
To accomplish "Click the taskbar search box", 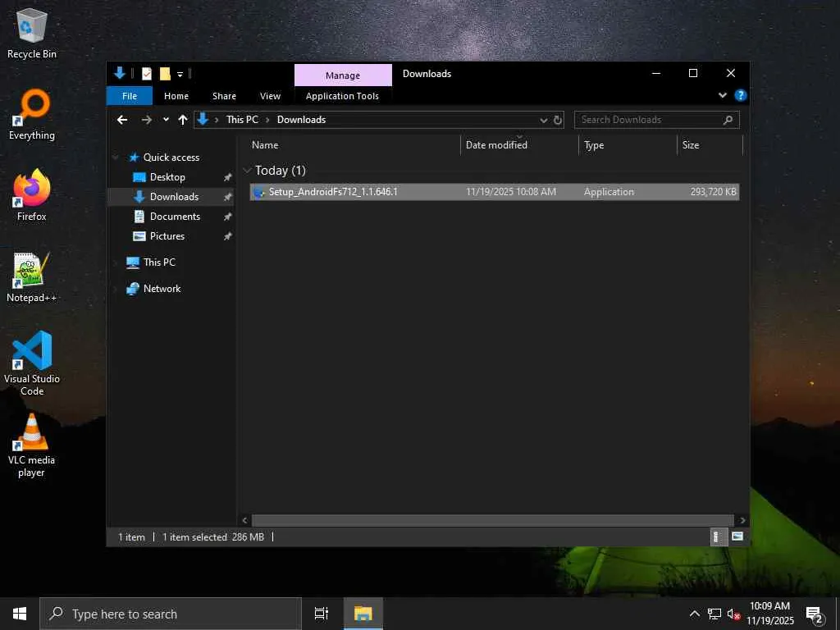I will (171, 614).
